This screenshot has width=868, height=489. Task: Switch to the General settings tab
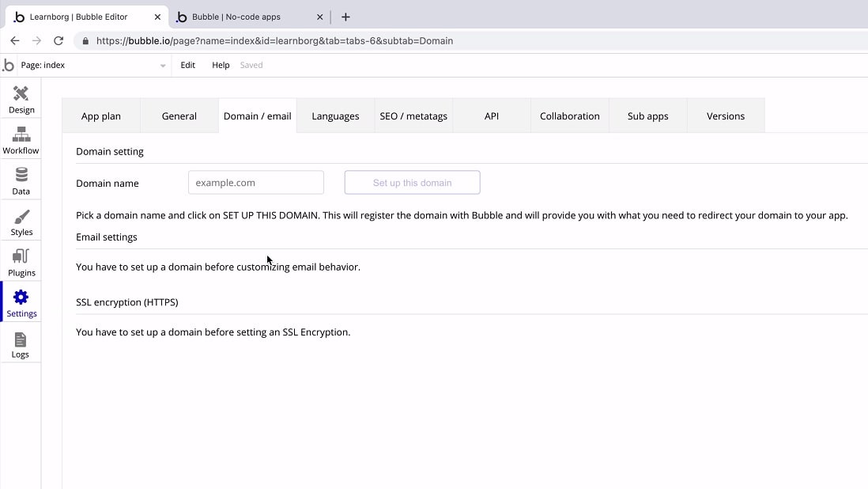(179, 116)
